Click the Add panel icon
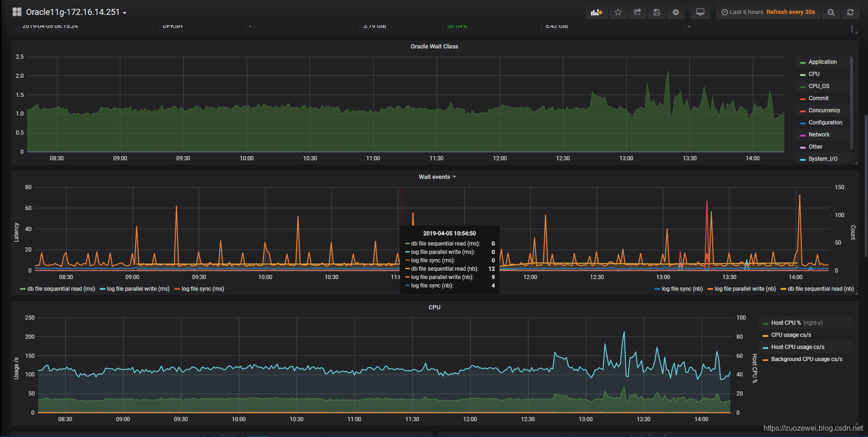Viewport: 868px width, 437px height. pos(597,12)
